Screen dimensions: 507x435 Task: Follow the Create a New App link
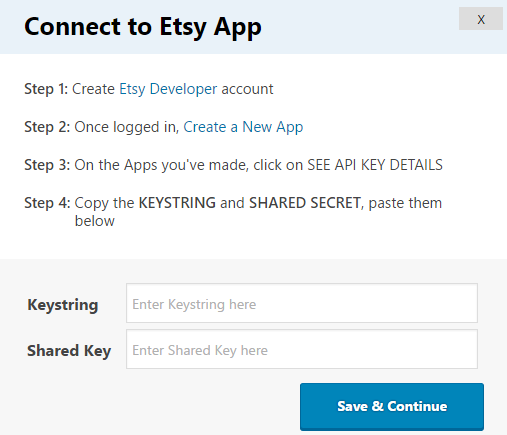pos(243,127)
